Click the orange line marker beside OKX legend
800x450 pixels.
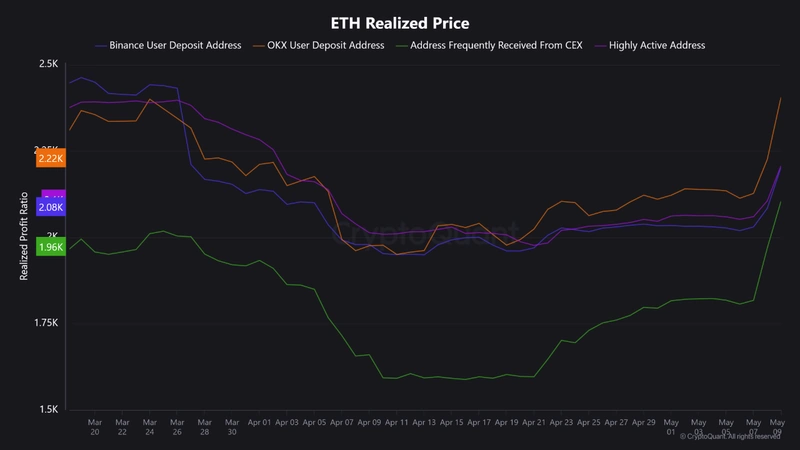260,46
